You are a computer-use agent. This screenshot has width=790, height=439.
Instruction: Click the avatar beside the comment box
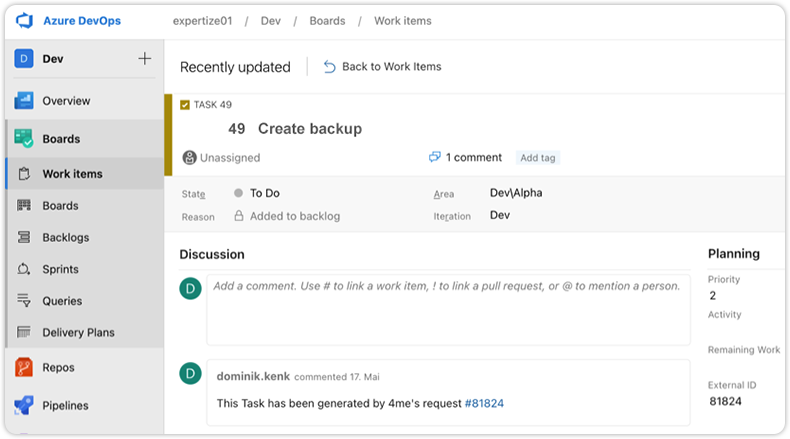[190, 288]
